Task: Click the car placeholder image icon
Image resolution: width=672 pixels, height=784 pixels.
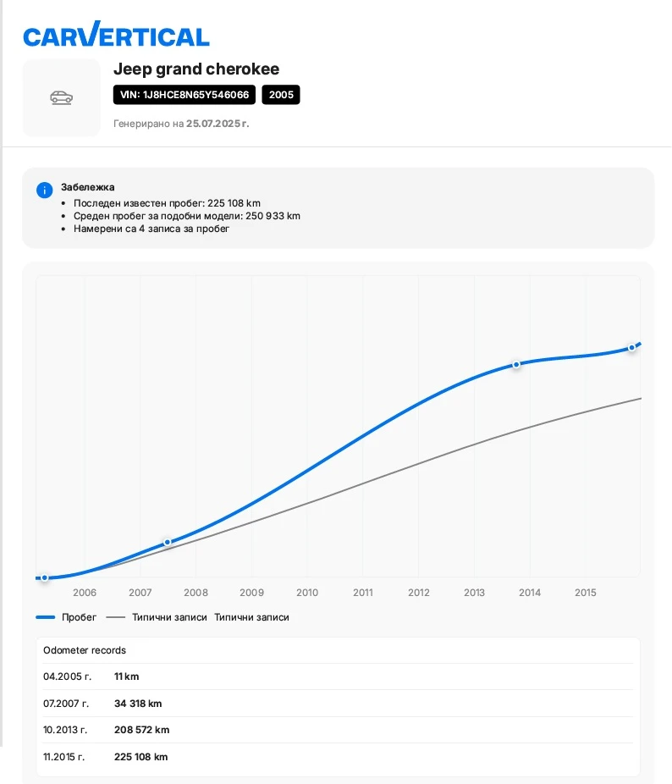Action: pyautogui.click(x=61, y=97)
